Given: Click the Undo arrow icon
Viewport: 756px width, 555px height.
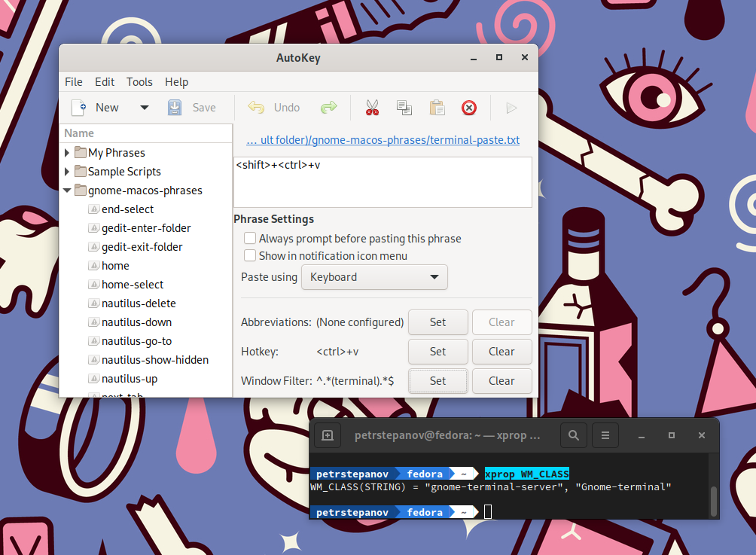Looking at the screenshot, I should coord(256,108).
